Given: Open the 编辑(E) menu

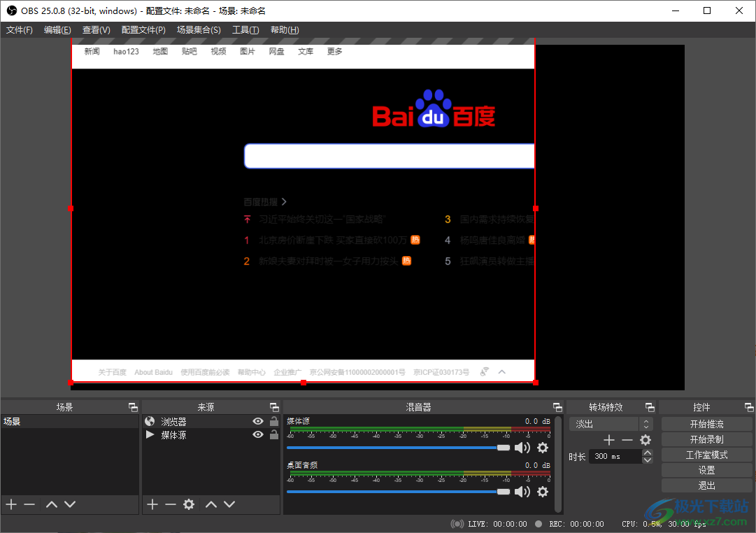Looking at the screenshot, I should (x=57, y=30).
